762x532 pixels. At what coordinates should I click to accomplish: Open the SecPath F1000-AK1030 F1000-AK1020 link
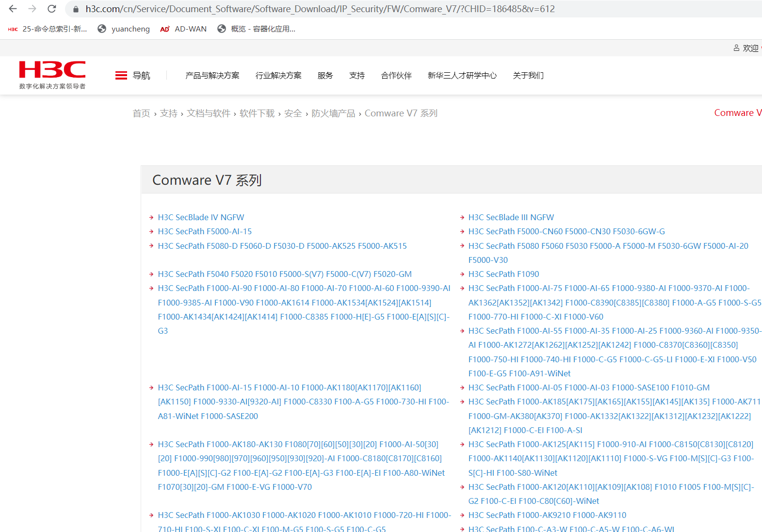(x=304, y=521)
